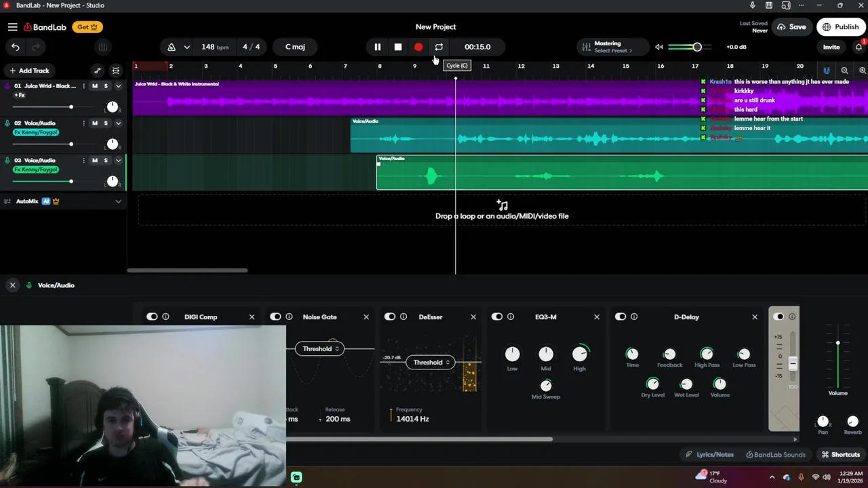The image size is (868, 488).
Task: Show info for D-Delay effect
Action: click(634, 317)
